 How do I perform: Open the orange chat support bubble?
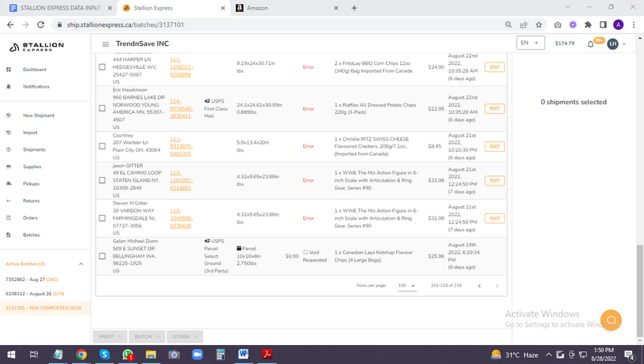point(611,320)
